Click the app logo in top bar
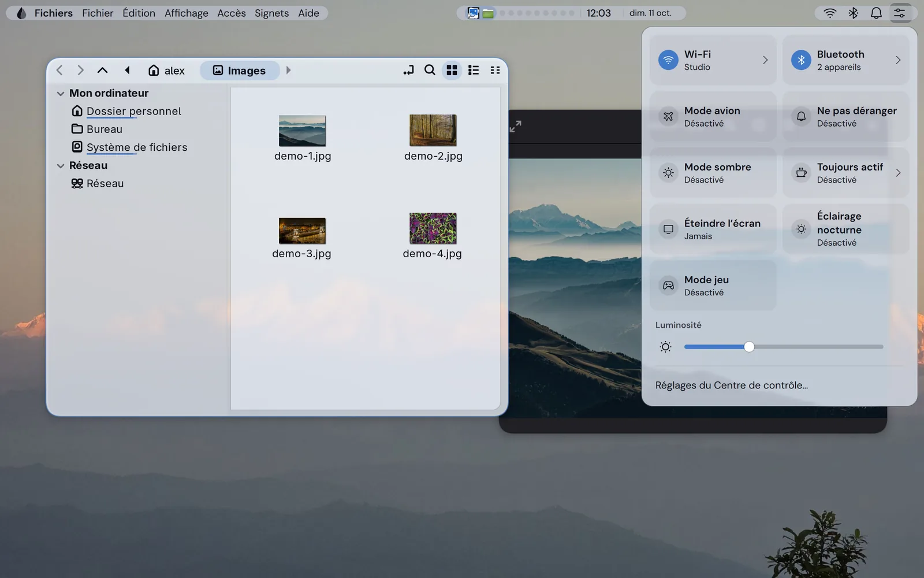 tap(21, 13)
